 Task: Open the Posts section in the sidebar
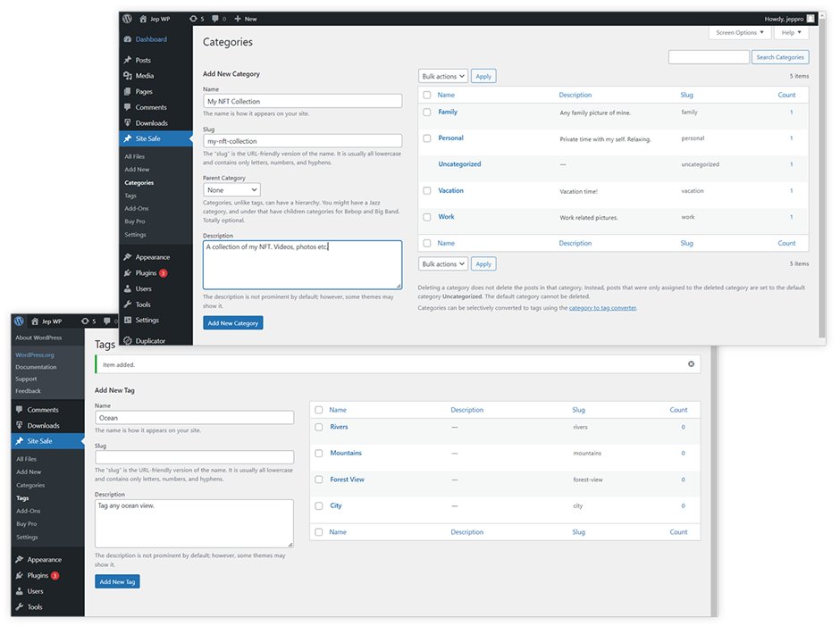141,60
